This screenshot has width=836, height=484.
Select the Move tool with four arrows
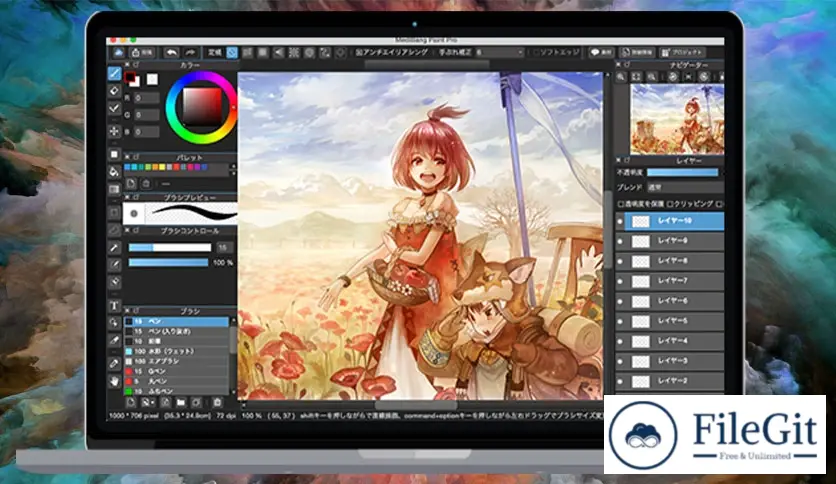pos(114,131)
